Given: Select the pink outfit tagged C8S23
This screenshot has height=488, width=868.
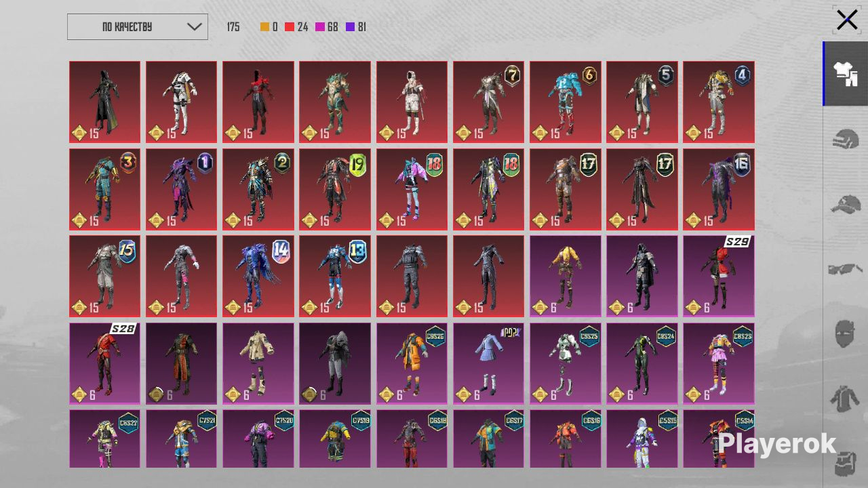Looking at the screenshot, I should (718, 363).
